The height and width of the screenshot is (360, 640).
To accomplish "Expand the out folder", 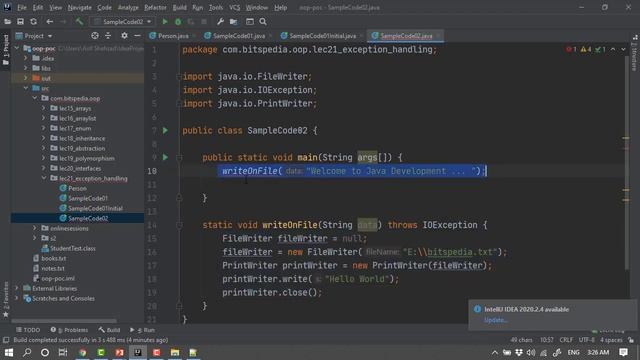I will pyautogui.click(x=26, y=78).
